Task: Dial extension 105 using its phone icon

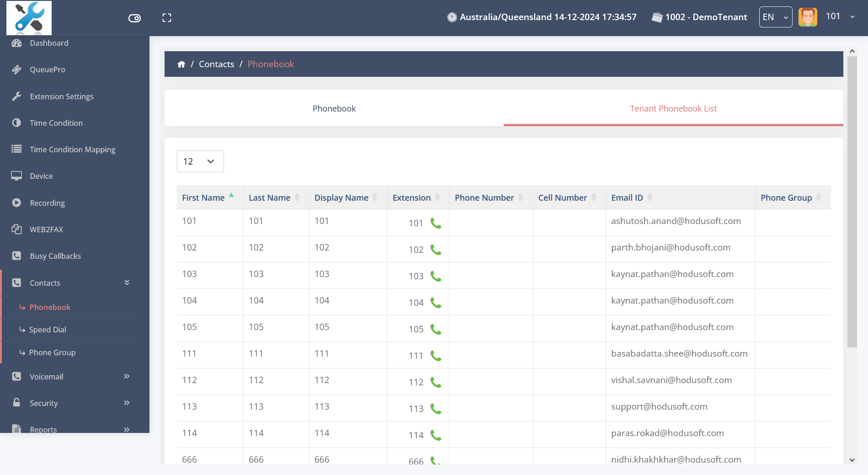Action: (436, 330)
